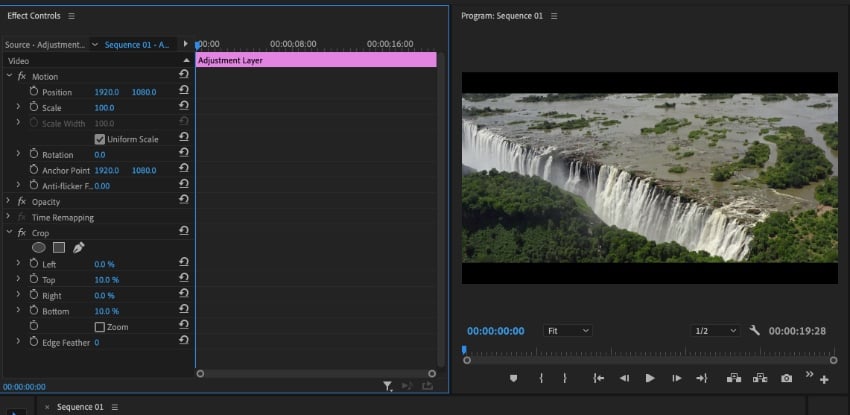
Task: Enable the Crop Zoom checkbox
Action: tap(99, 327)
